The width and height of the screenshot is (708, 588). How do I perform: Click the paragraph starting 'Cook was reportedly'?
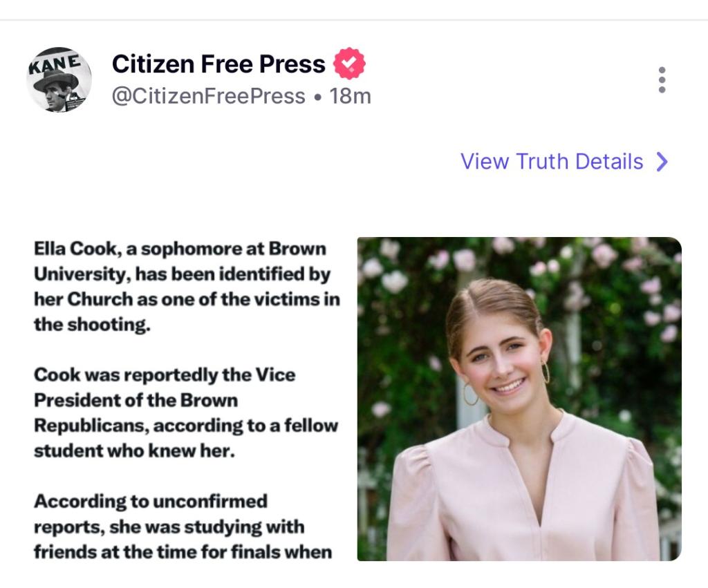(x=185, y=412)
